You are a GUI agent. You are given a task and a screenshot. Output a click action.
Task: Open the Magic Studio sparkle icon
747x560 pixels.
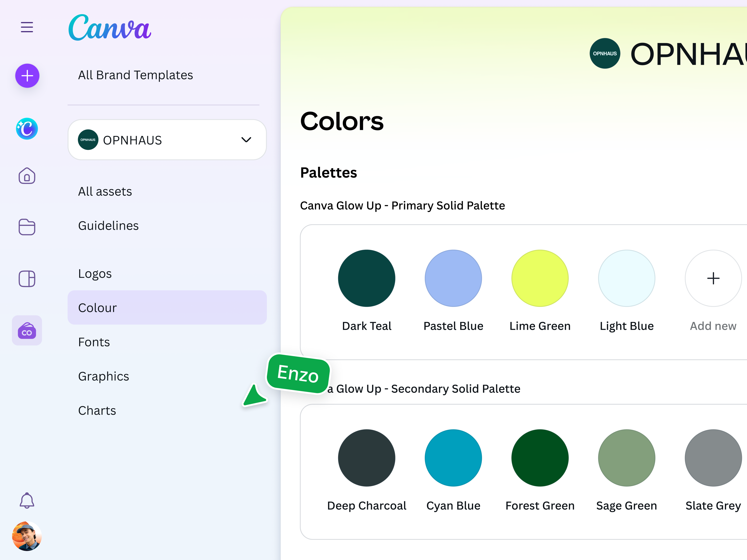[27, 129]
